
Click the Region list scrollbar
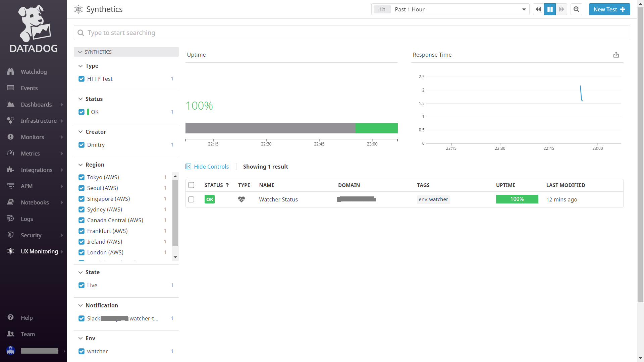pos(175,213)
